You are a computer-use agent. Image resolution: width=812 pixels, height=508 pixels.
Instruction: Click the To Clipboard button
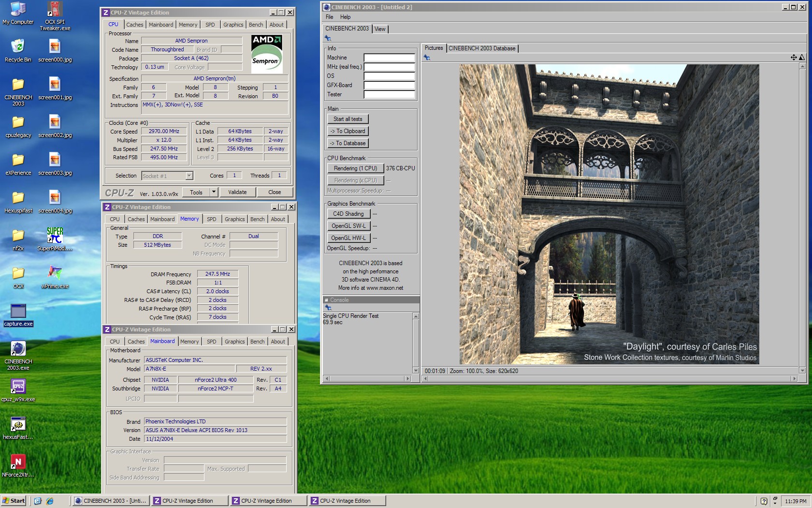click(348, 131)
